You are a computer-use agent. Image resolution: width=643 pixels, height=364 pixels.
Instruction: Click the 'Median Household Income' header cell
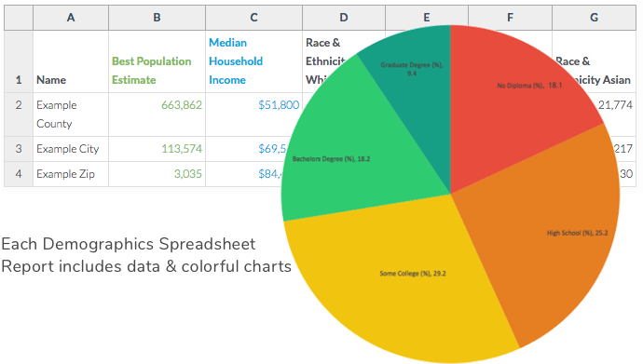tap(253, 61)
